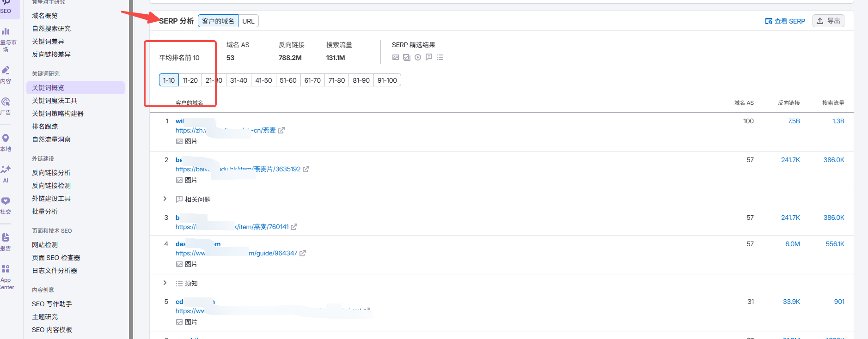Select the 1-10 ranking range tab
868x339 pixels.
169,80
